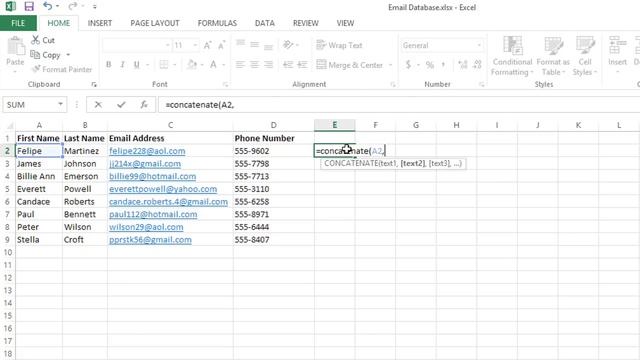Click the billie99@hotmail.com link
Image resolution: width=640 pixels, height=360 pixels.
152,176
